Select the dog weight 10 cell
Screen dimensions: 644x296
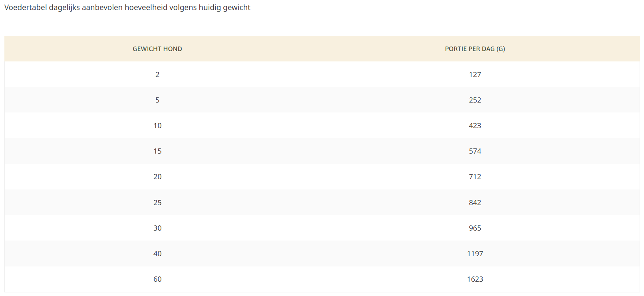pyautogui.click(x=157, y=126)
